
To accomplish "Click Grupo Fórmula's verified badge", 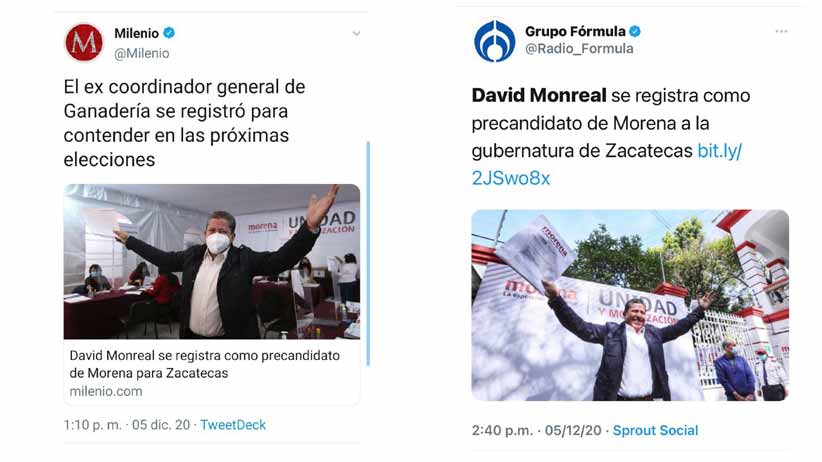I will tap(635, 31).
